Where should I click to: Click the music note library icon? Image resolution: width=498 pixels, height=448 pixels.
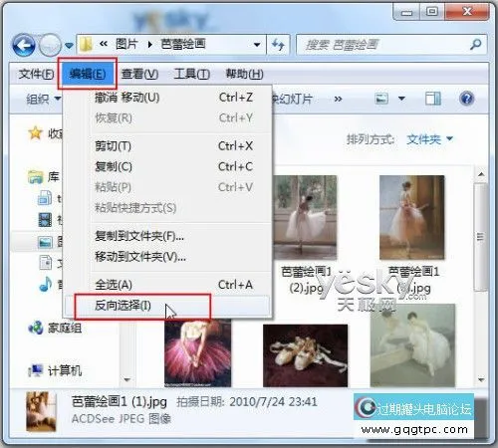click(46, 285)
